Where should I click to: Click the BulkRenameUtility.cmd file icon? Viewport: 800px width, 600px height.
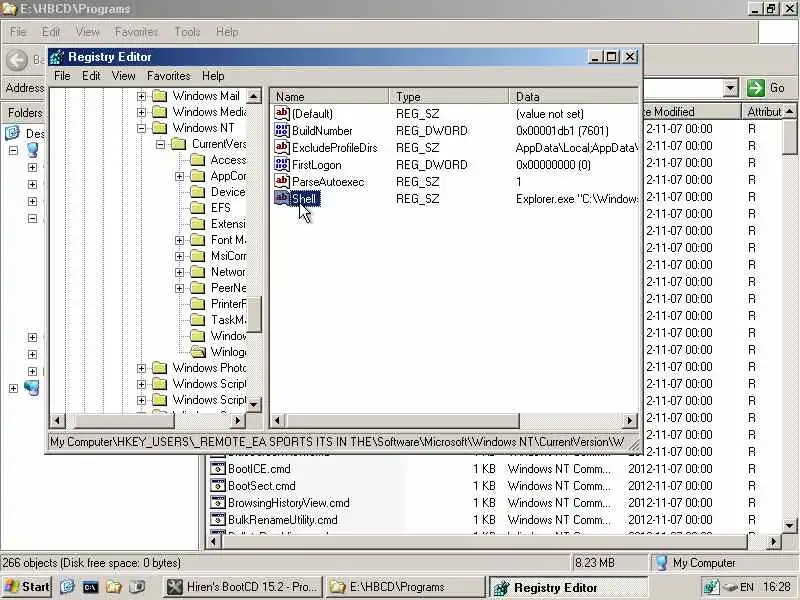[218, 519]
